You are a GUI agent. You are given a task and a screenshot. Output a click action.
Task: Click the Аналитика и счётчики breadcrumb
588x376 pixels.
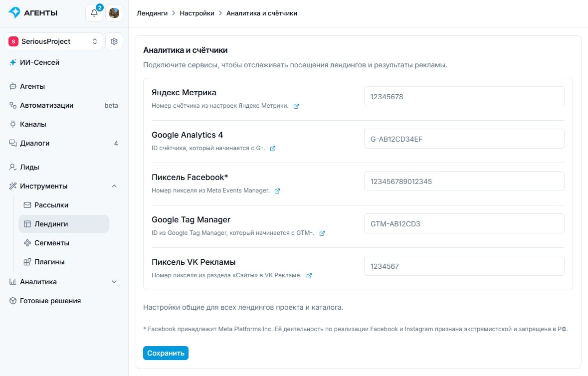tap(262, 13)
